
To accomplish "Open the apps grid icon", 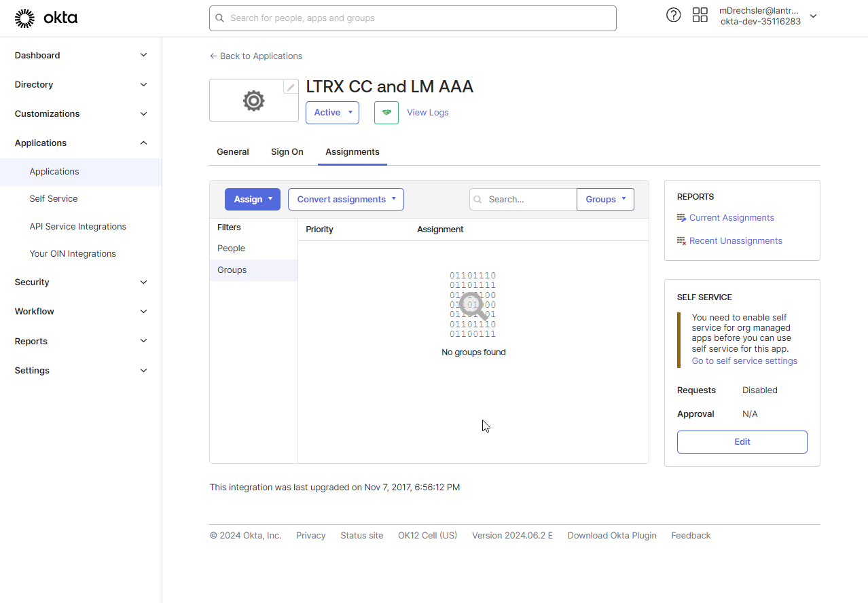I will point(700,15).
